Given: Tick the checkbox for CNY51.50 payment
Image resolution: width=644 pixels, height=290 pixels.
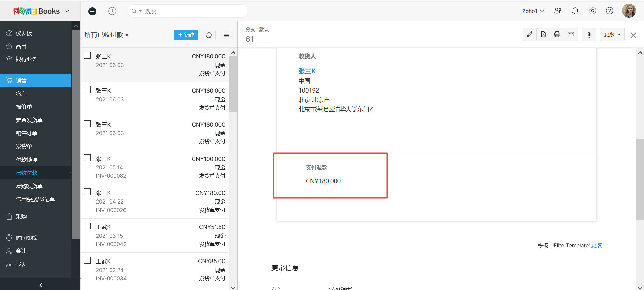Looking at the screenshot, I should [87, 226].
